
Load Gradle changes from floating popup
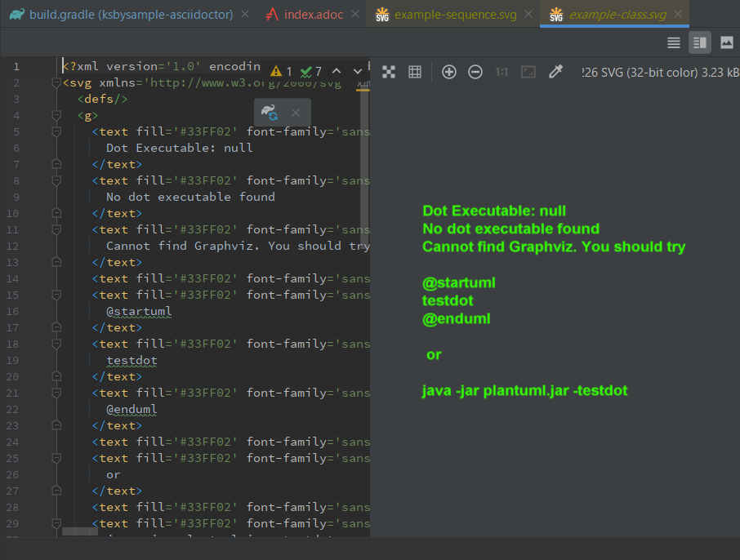point(270,113)
